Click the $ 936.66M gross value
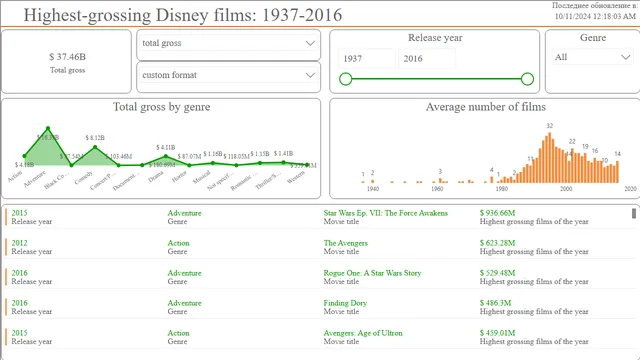 pyautogui.click(x=497, y=213)
